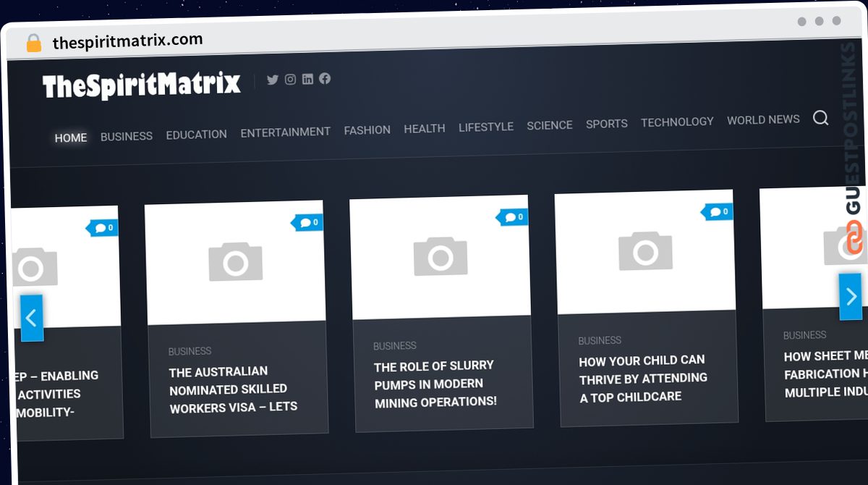Go to next carousel slide

(851, 296)
